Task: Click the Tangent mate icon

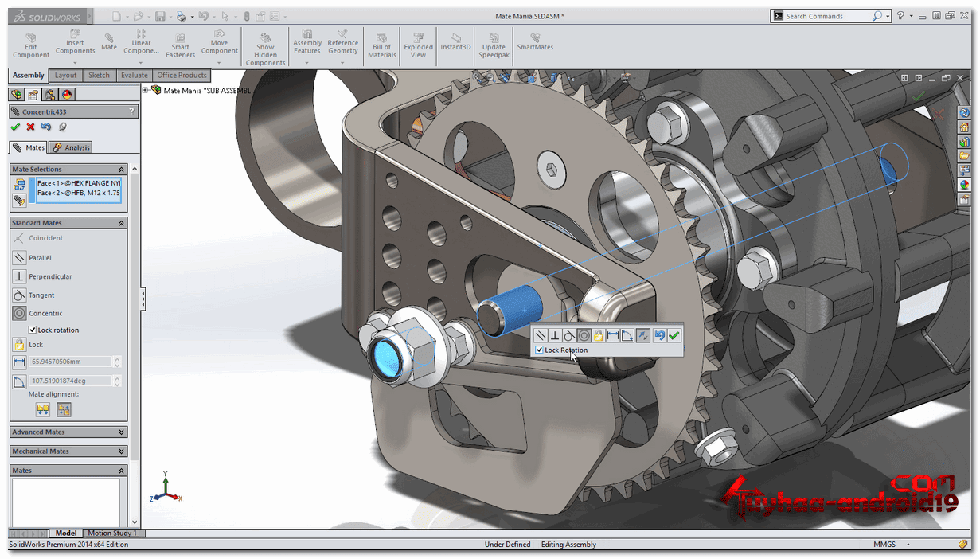Action: tap(19, 295)
